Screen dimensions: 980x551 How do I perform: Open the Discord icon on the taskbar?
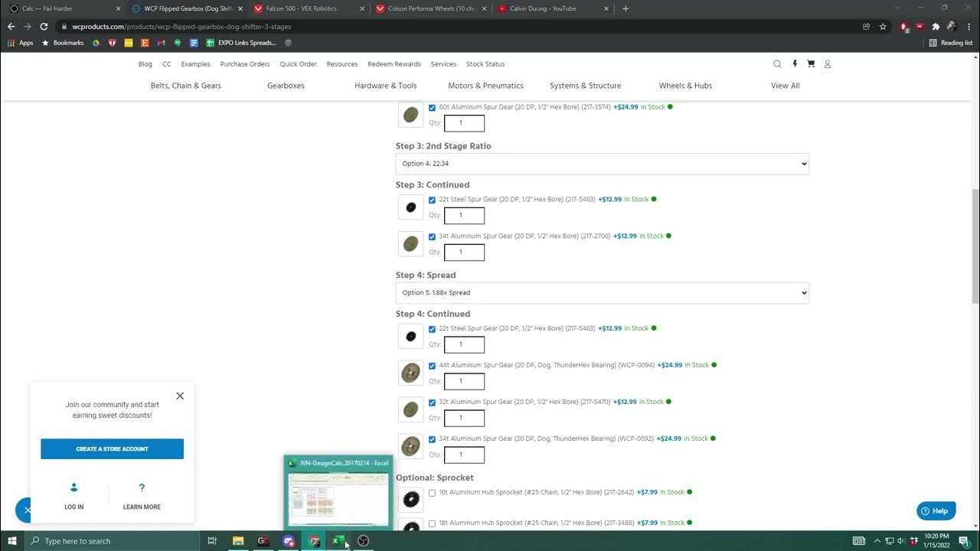pos(289,541)
